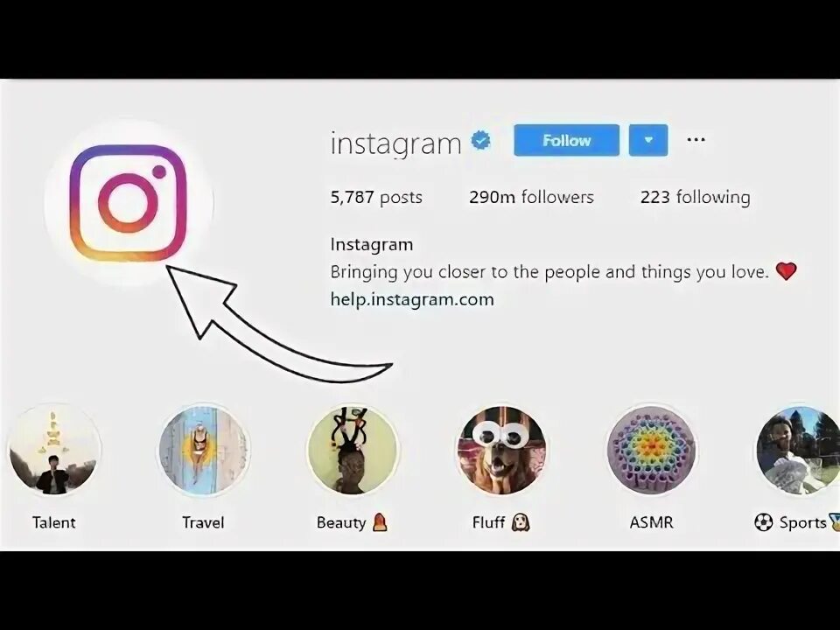Click the soccer ball icon beside Sports

pos(763,522)
